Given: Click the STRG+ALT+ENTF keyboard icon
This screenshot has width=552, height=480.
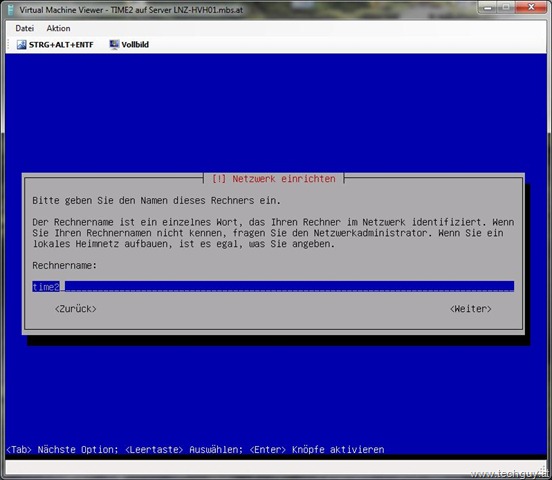Looking at the screenshot, I should click(x=21, y=44).
